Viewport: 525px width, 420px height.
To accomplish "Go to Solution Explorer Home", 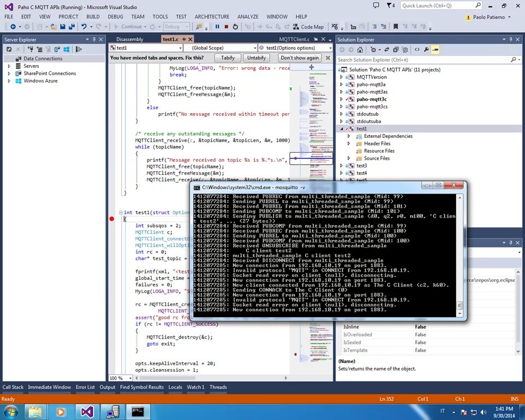I will [x=360, y=50].
